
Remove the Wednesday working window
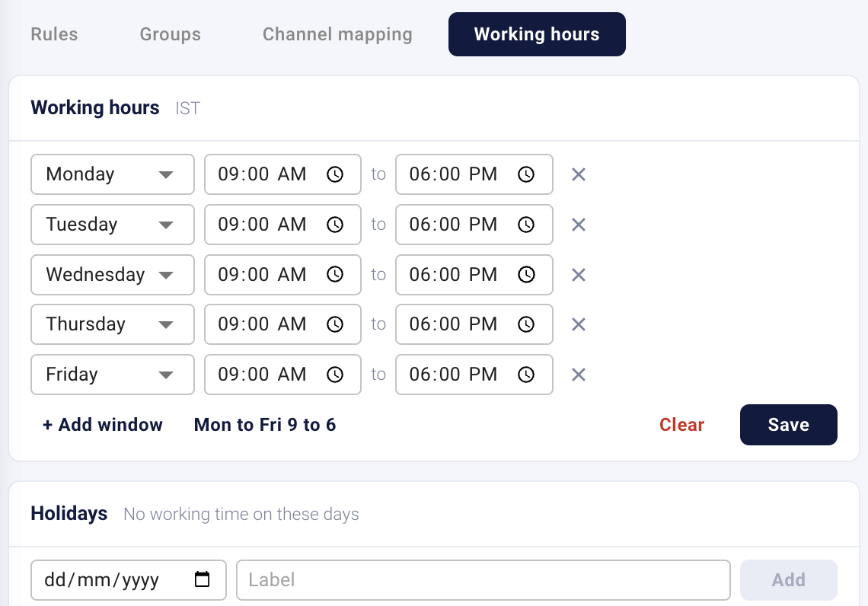click(579, 275)
